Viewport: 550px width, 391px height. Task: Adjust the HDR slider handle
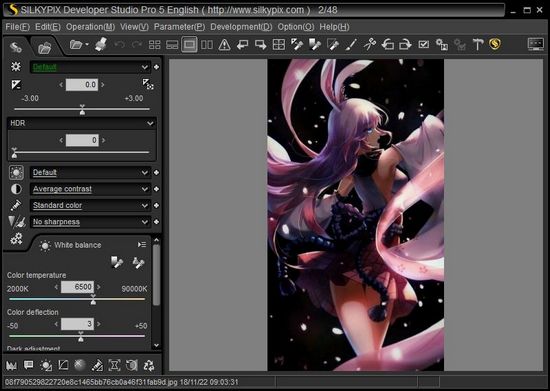(14, 153)
